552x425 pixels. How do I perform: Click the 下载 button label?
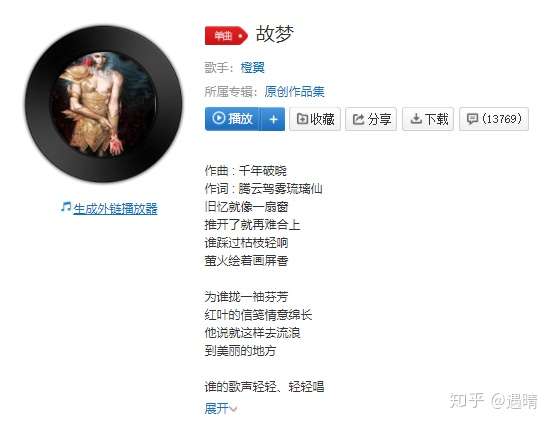[437, 119]
